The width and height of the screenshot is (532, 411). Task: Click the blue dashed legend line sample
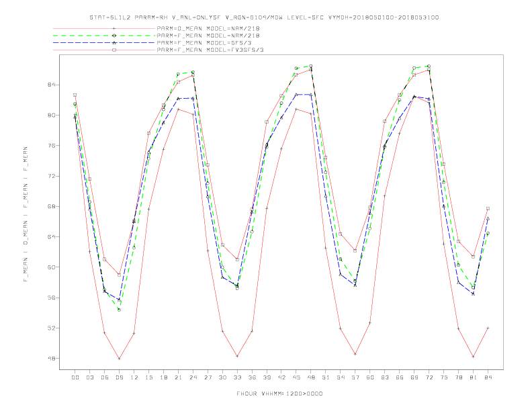pyautogui.click(x=104, y=43)
